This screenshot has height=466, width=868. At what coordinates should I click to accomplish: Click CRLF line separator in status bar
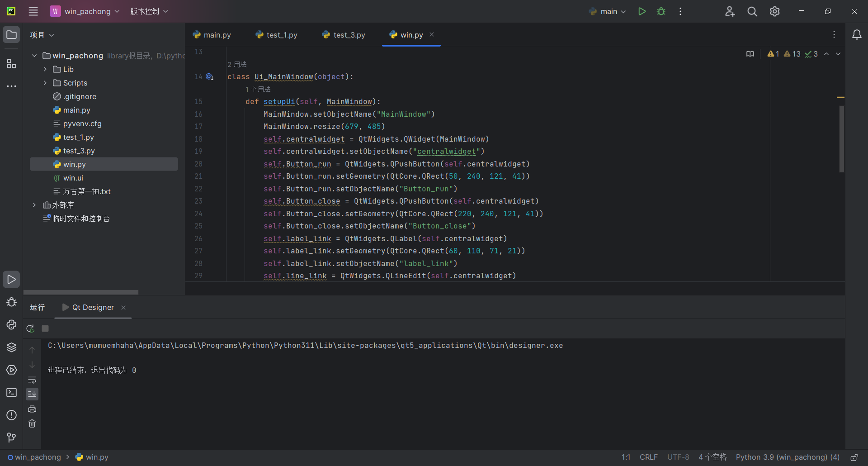(648, 457)
